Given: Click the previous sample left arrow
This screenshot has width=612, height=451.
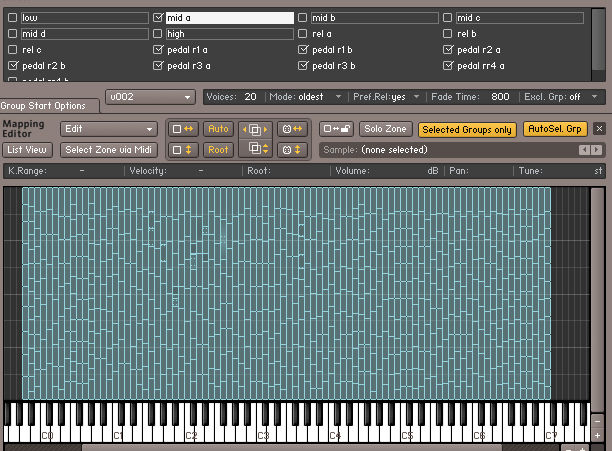Looking at the screenshot, I should (584, 150).
